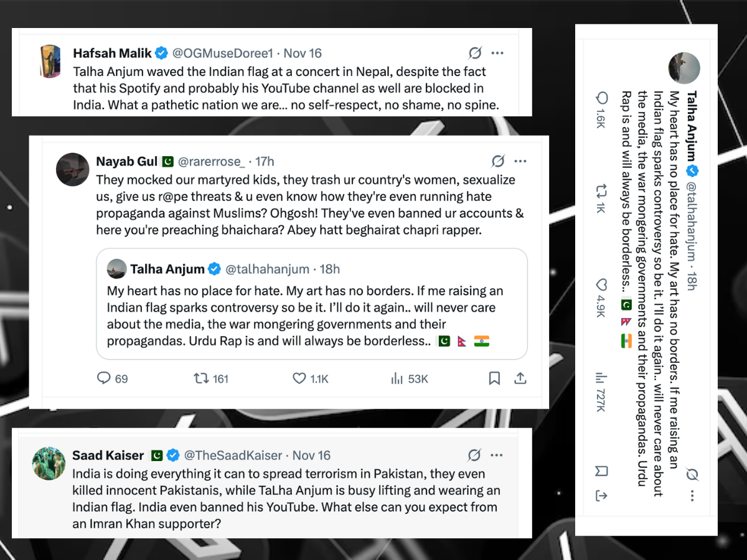Click the Grok icon on Hafsah Malik's tweet
The width and height of the screenshot is (747, 560).
tap(474, 53)
